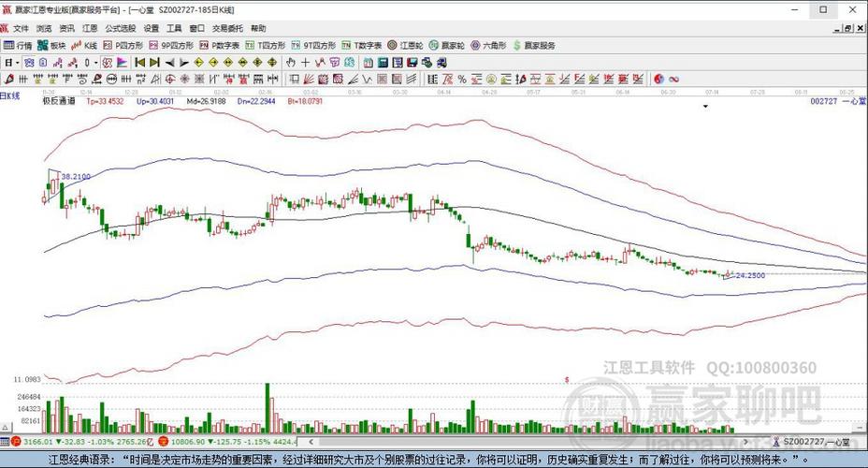This screenshot has height=468, width=868.
Task: Click the first yellow diamond arrow icon
Action: pyautogui.click(x=198, y=63)
